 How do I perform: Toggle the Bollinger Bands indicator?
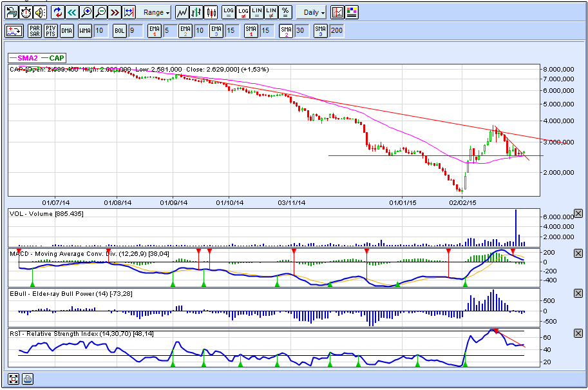[x=119, y=30]
